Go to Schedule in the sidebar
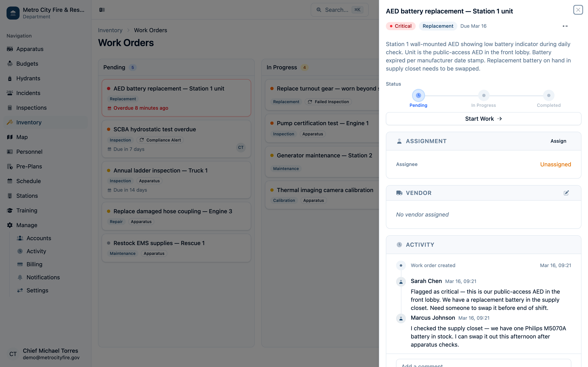Screen dimensions: 588x367 click(x=28, y=181)
